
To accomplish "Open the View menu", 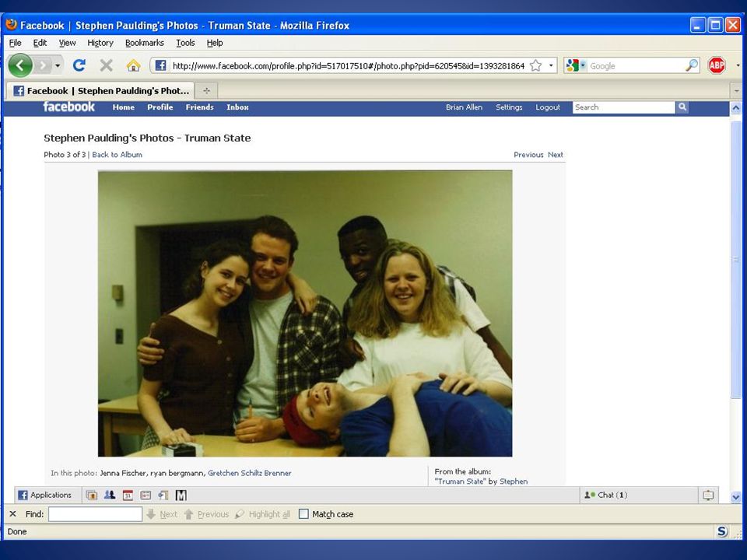I will [x=67, y=43].
